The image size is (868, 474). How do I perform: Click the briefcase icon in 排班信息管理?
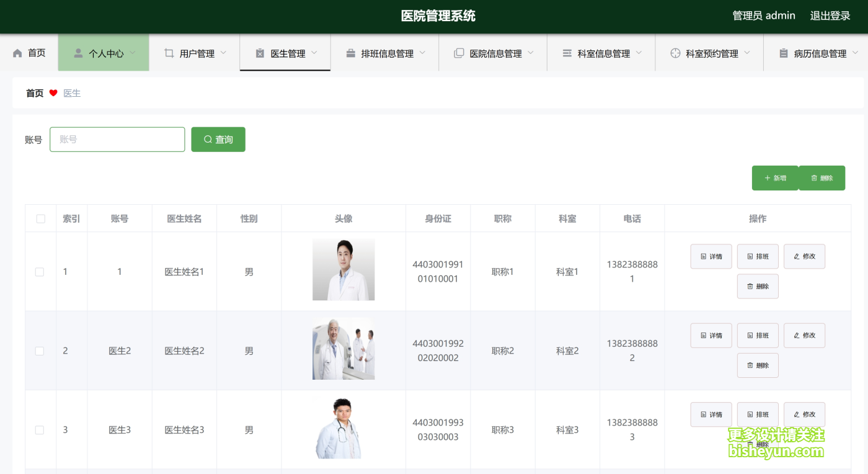pos(350,53)
